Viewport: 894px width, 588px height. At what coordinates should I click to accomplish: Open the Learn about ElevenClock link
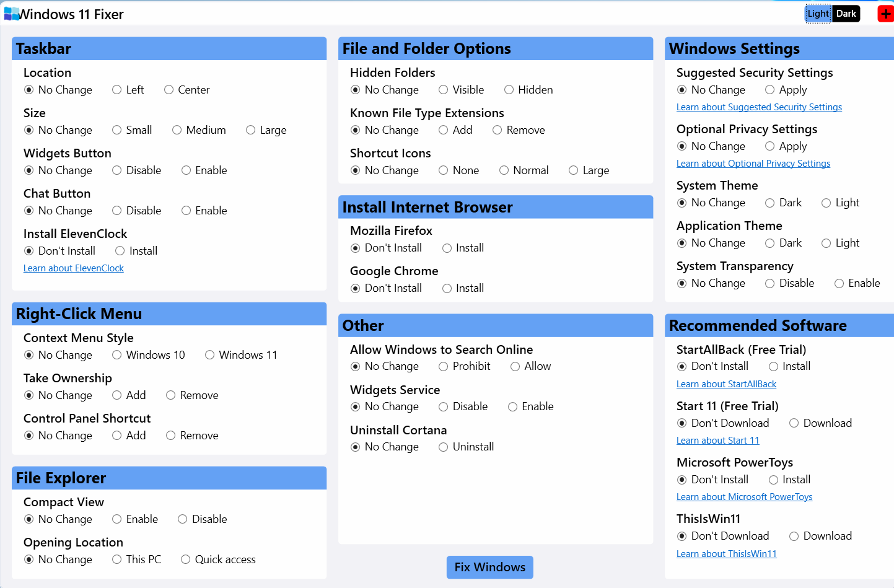pos(74,268)
